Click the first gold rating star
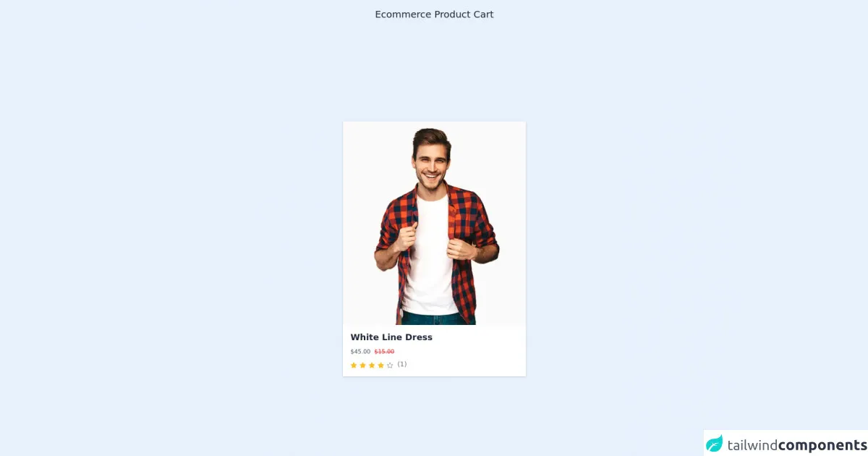The image size is (868, 456). [354, 366]
